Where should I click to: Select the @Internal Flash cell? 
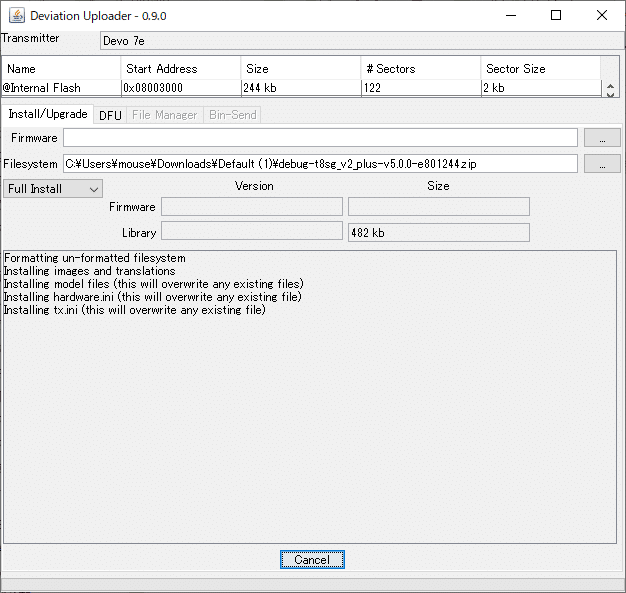[61, 88]
